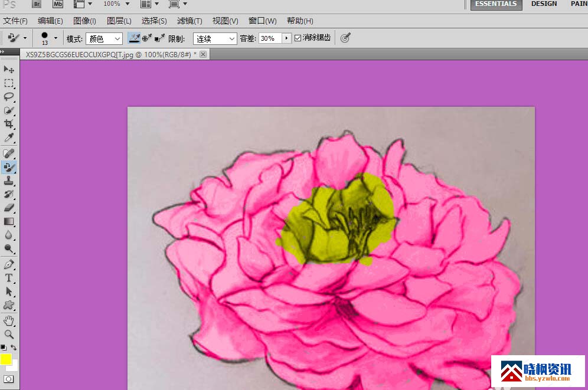Open the 图层(L) menu
The width and height of the screenshot is (588, 390).
[x=119, y=21]
